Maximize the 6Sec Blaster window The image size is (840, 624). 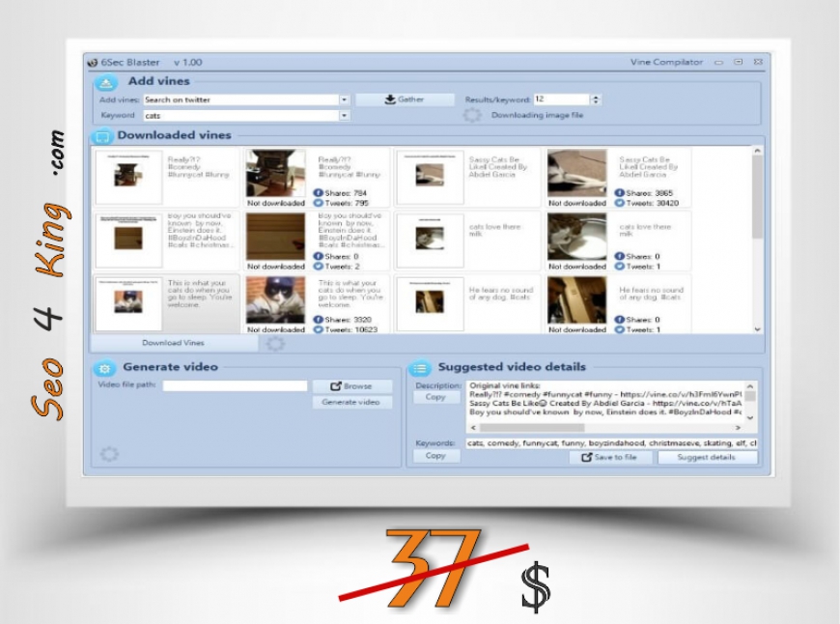click(x=739, y=62)
